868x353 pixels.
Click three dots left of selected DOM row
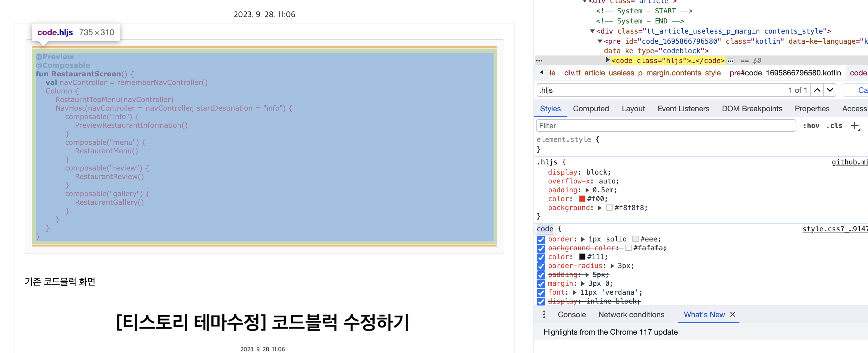539,61
